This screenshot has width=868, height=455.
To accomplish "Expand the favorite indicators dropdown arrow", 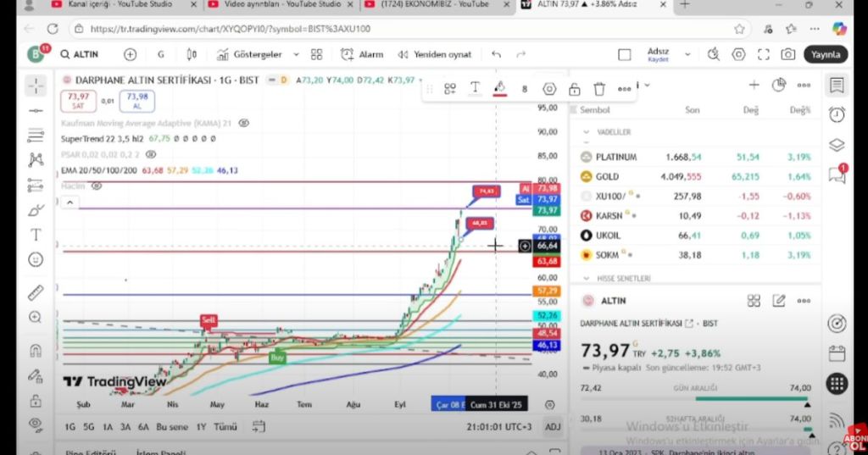I will [296, 54].
